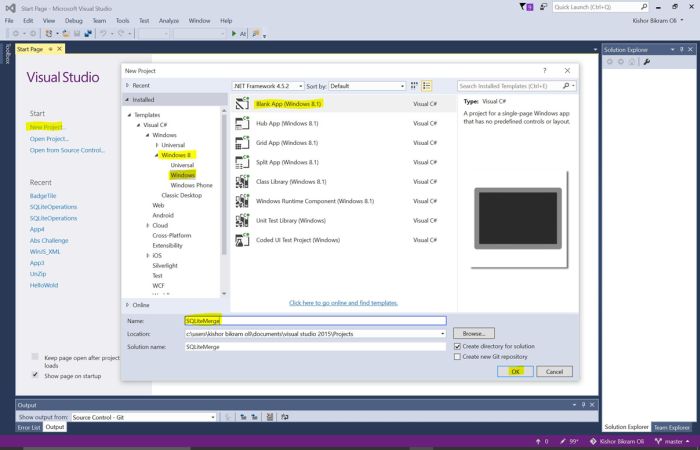Open the account name dropdown arrow
Screen dimensions: 700x450
[x=682, y=20]
